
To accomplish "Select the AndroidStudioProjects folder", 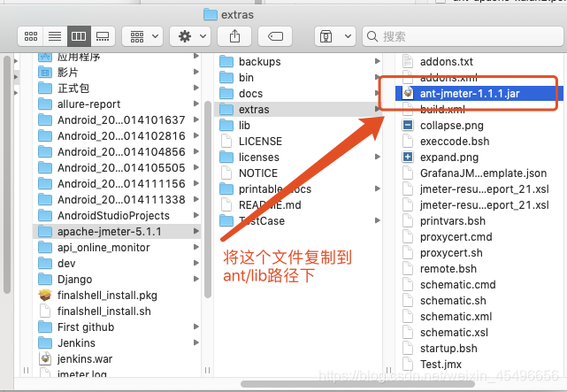I will 117,216.
